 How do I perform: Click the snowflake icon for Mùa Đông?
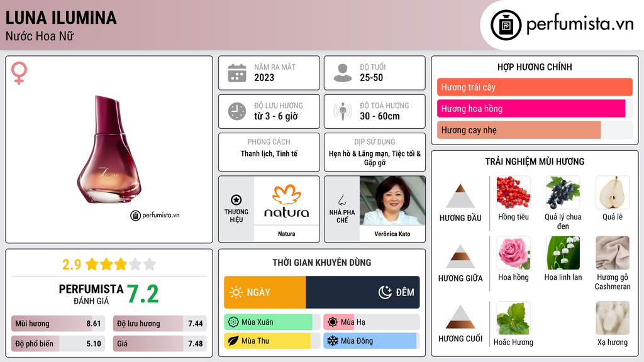[333, 341]
